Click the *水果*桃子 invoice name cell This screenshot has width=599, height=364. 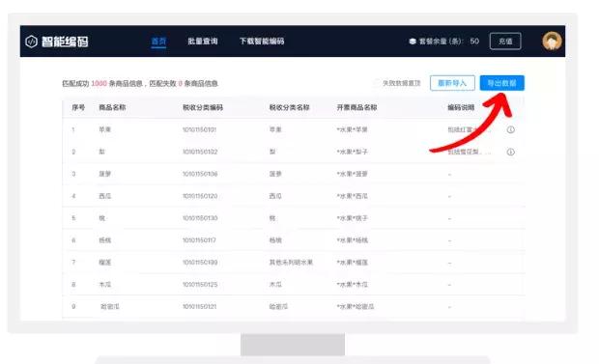352,218
